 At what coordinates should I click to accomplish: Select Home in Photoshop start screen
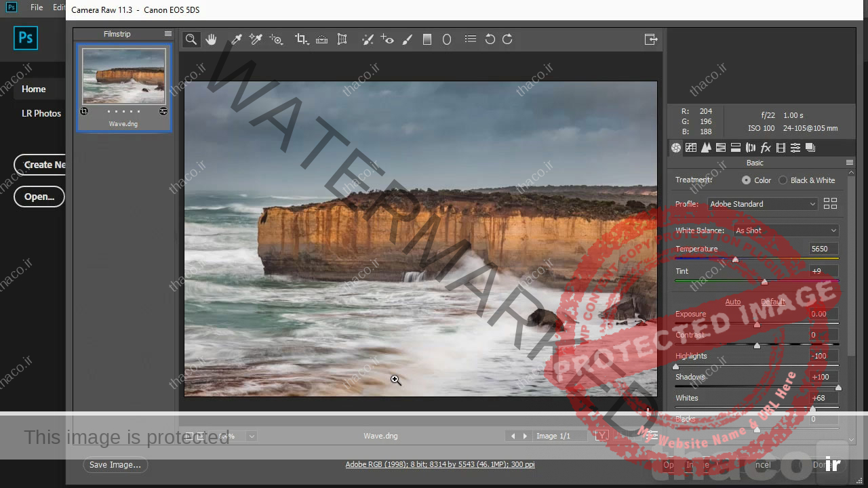pos(34,89)
